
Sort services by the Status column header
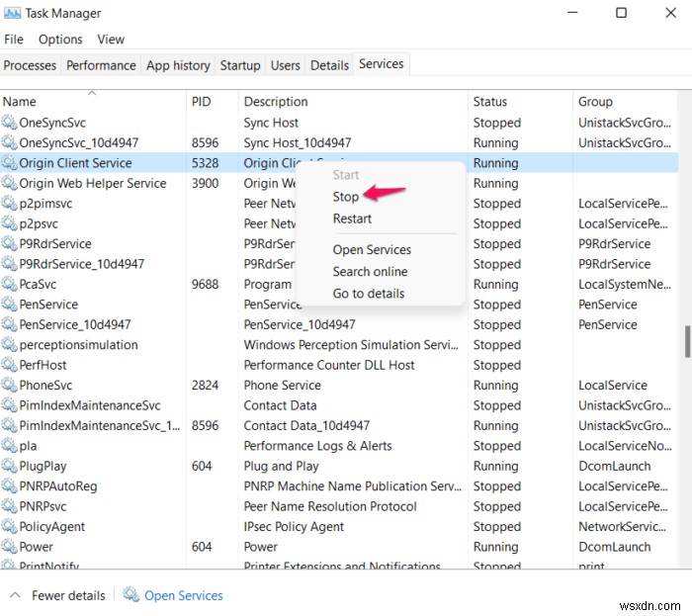click(489, 101)
